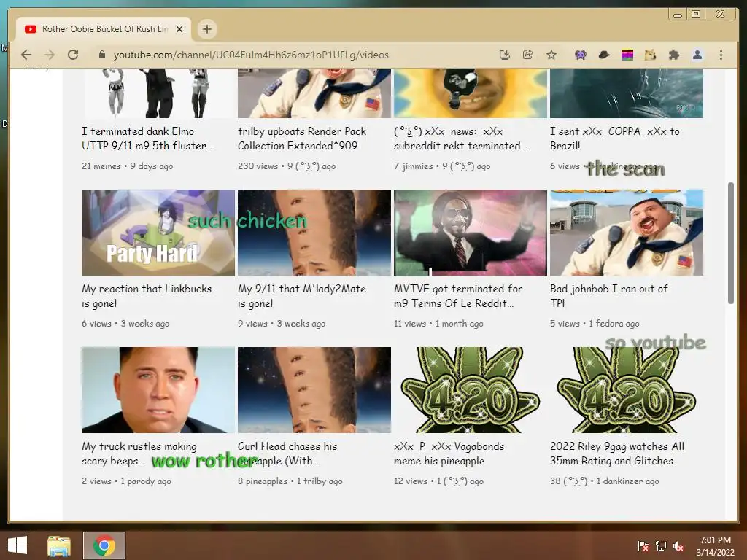Open the Chrome three-dot menu

coord(721,55)
